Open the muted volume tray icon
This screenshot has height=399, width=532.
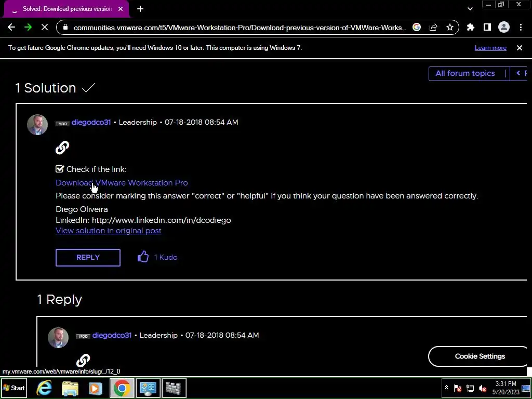(x=483, y=388)
